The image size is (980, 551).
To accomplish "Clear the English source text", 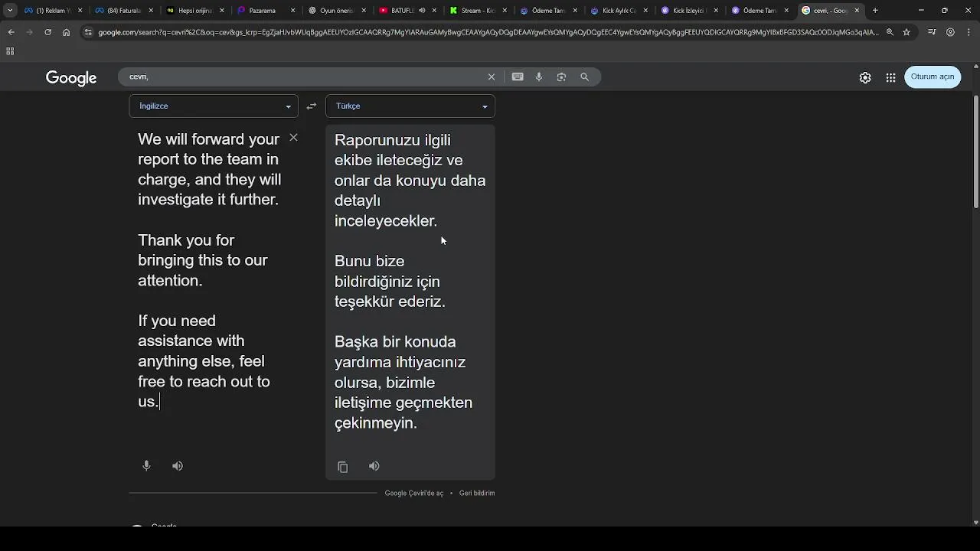I will (293, 138).
